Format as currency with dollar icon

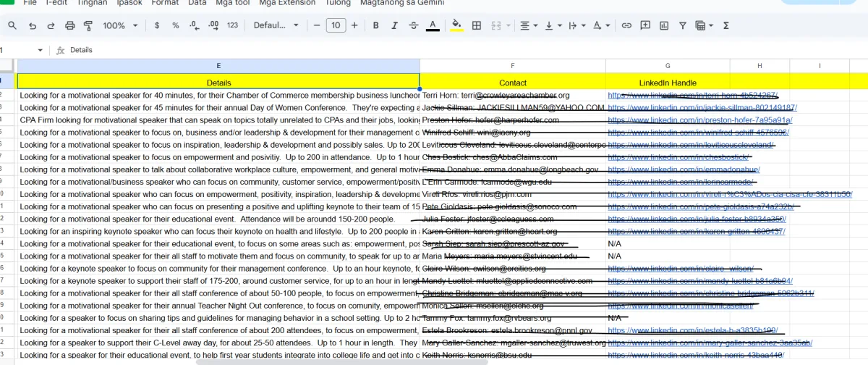tap(157, 25)
